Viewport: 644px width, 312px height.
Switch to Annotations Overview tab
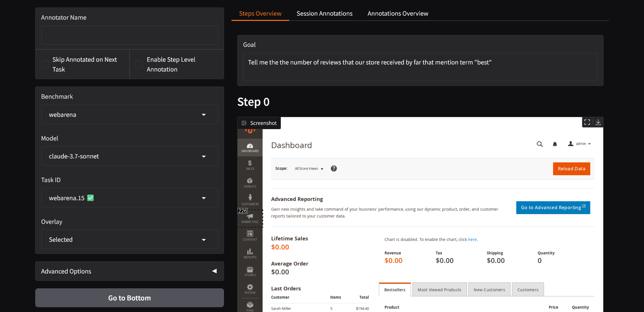tap(398, 14)
